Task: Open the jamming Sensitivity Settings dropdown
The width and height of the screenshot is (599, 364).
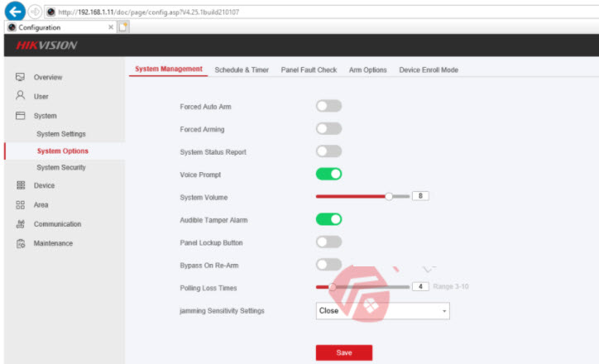Action: point(382,311)
